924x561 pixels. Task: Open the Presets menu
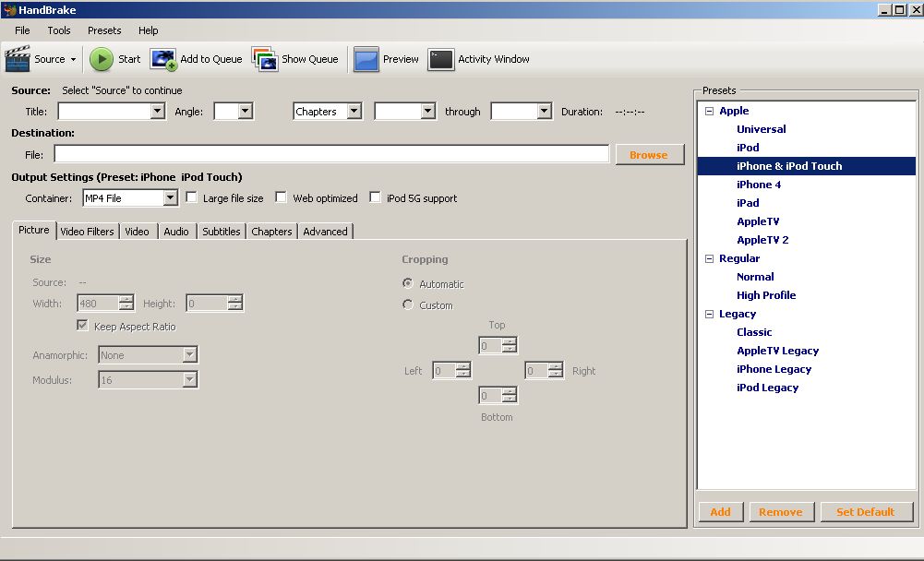click(104, 30)
